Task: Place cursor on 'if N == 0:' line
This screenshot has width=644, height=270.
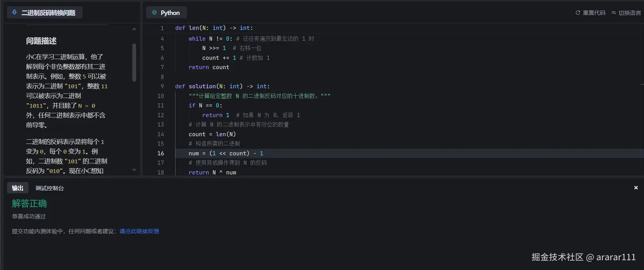Action: [x=205, y=105]
